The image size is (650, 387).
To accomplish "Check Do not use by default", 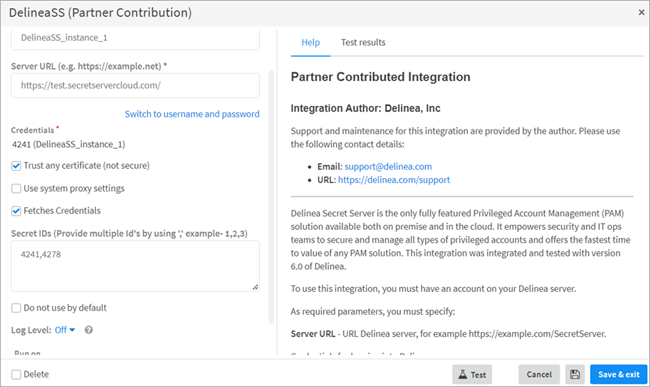I will tap(16, 308).
